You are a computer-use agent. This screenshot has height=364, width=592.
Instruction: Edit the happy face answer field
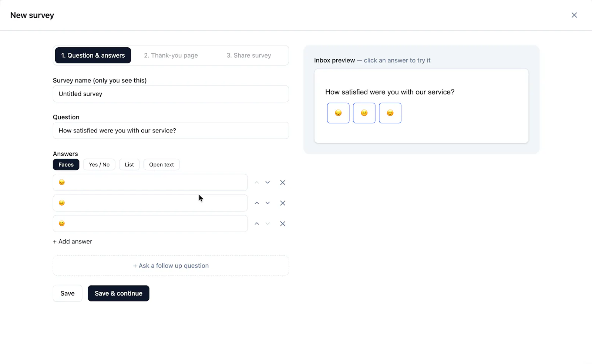(x=150, y=224)
